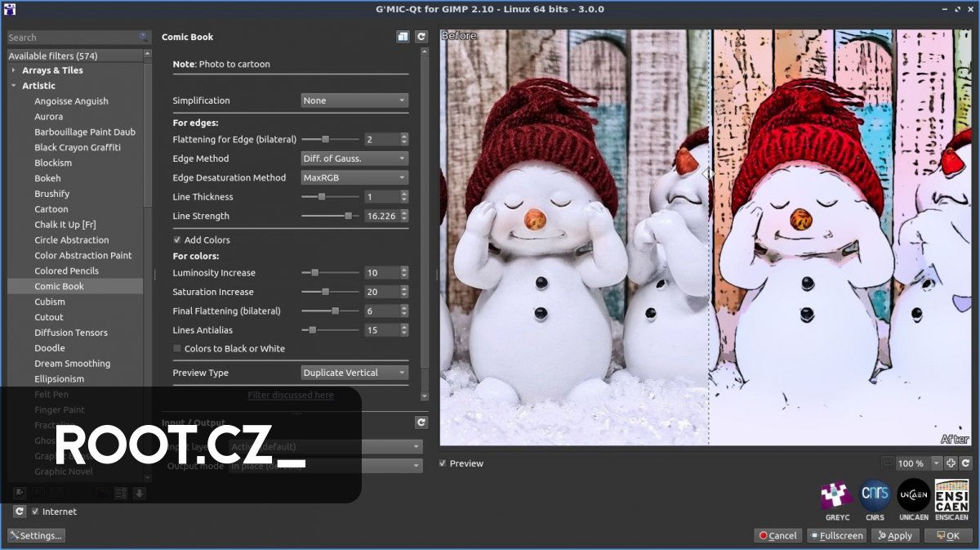Select the Colored Pencils filter
The width and height of the screenshot is (980, 550).
pos(66,271)
